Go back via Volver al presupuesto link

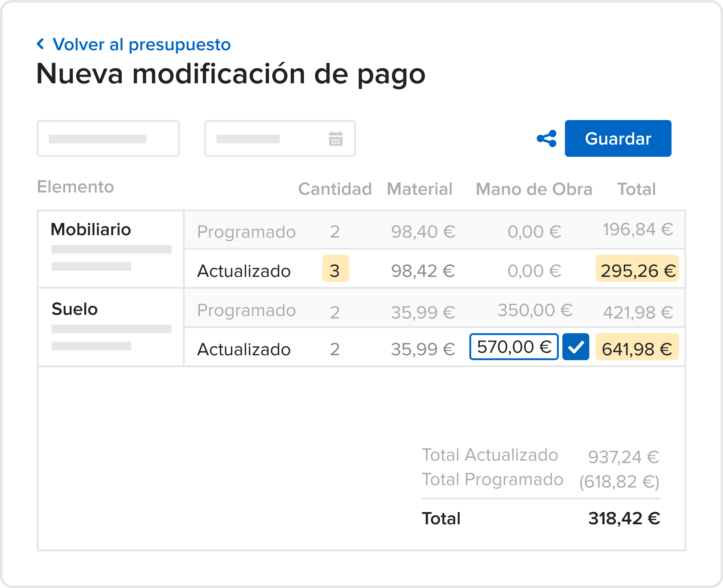pyautogui.click(x=142, y=44)
